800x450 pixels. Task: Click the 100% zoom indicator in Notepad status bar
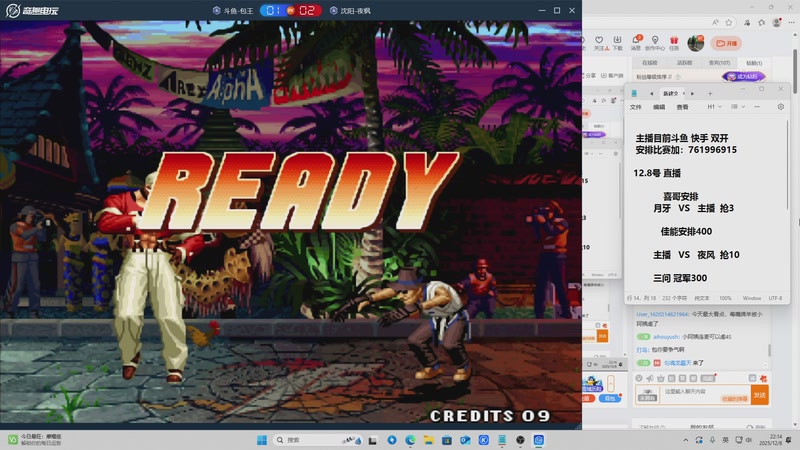(725, 298)
